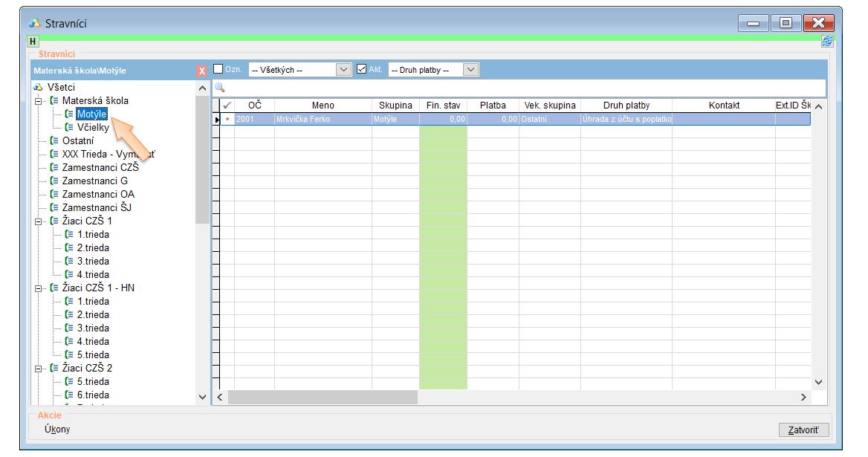Screen dimensions: 868x457
Task: Open the Druh platby filter dropdown
Action: click(471, 70)
